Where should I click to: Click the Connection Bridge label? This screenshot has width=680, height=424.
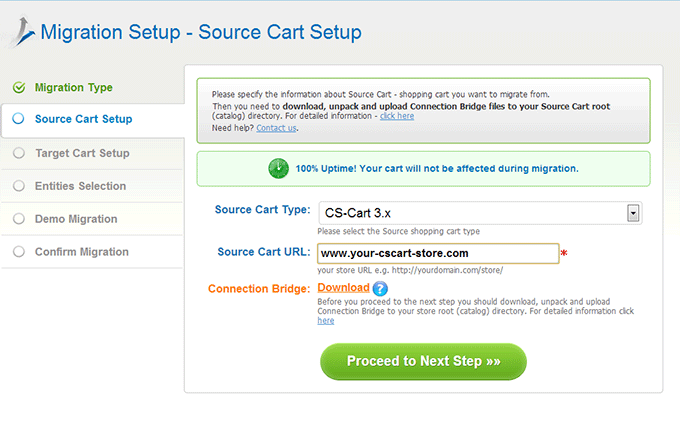coord(259,289)
